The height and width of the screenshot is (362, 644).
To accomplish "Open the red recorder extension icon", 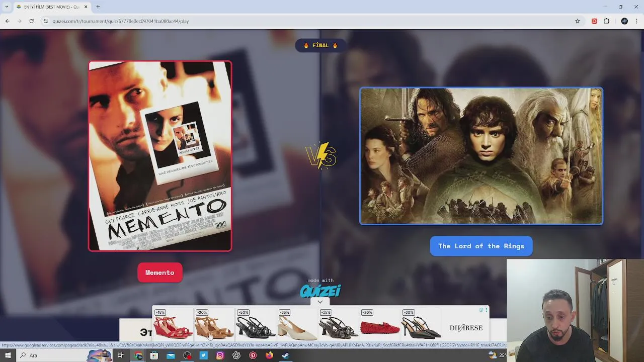I will (x=594, y=21).
